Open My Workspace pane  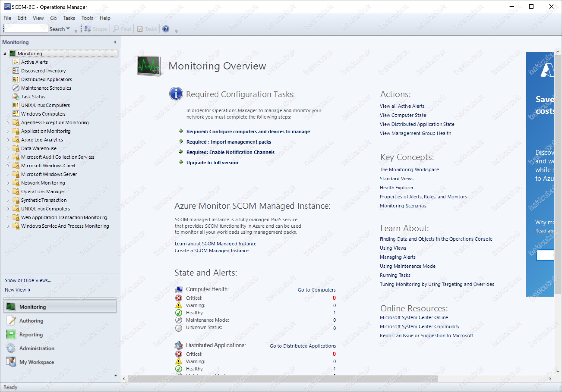pyautogui.click(x=60, y=362)
